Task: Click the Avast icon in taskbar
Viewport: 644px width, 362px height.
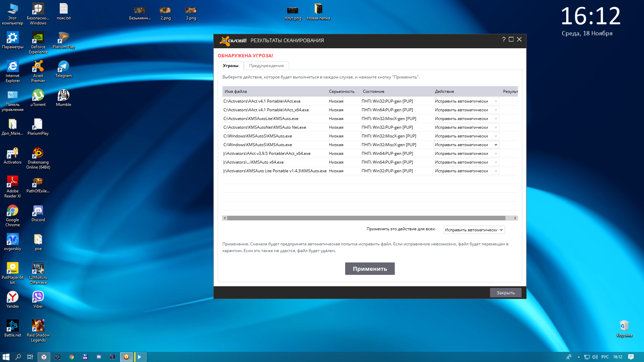Action: coord(126,357)
